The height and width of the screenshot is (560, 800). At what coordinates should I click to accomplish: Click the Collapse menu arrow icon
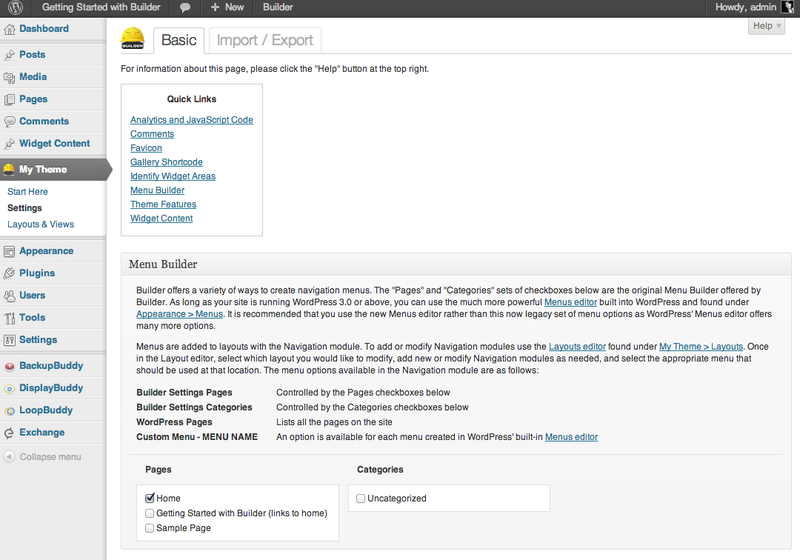(x=9, y=456)
